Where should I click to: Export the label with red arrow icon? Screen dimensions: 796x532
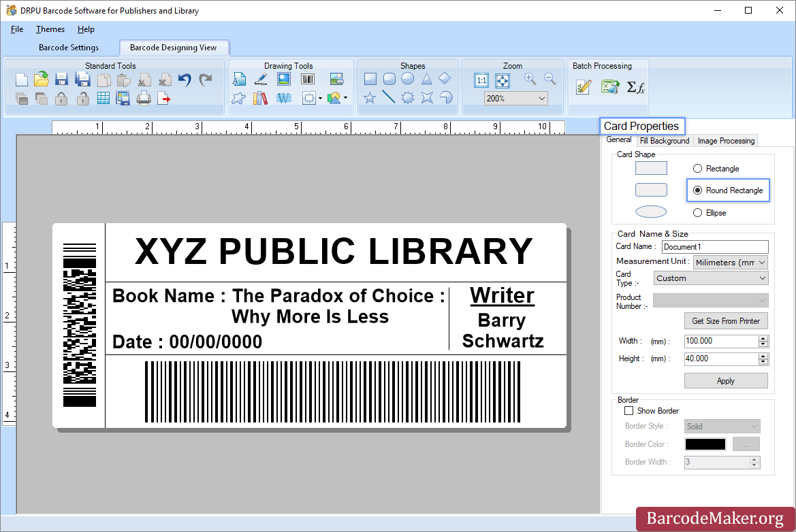click(164, 99)
